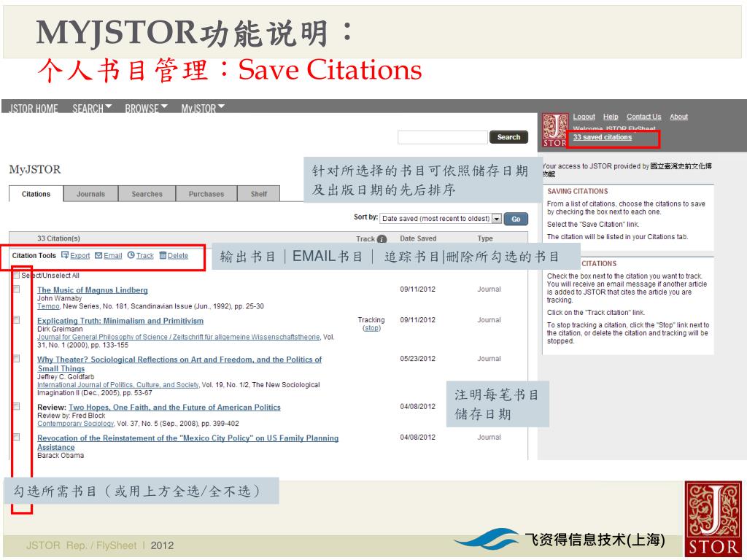Switch to the Shelf tab

(x=259, y=194)
